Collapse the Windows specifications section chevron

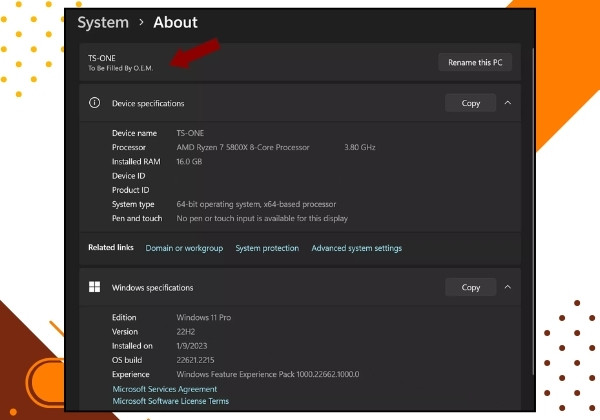click(508, 287)
